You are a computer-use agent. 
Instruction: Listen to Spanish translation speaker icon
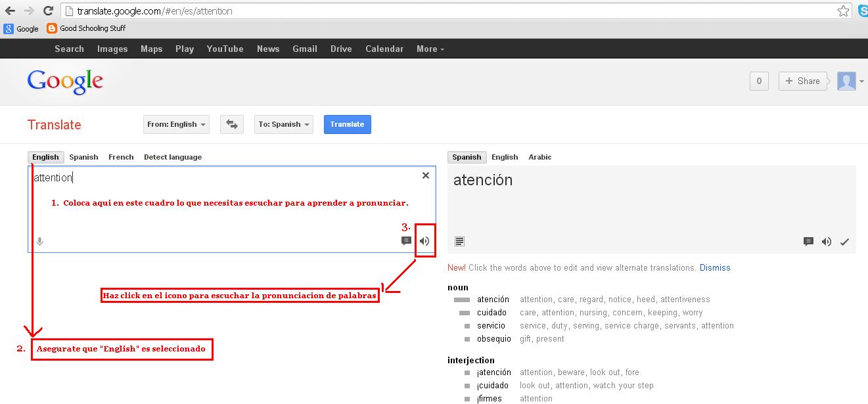coord(827,242)
